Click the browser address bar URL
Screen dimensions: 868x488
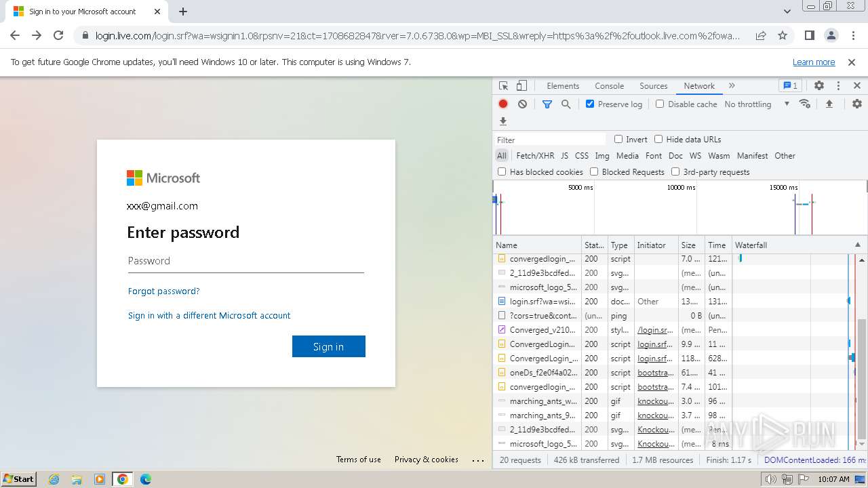418,35
